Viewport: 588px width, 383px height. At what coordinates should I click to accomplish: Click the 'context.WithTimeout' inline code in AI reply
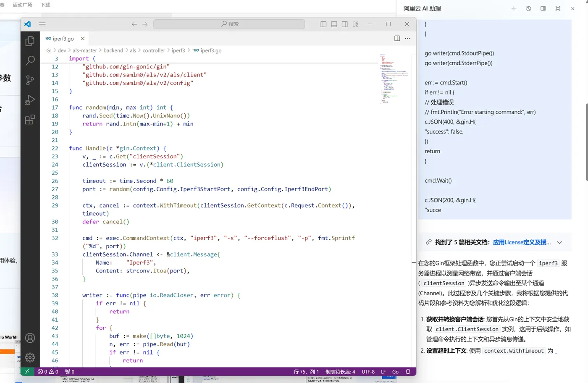514,351
